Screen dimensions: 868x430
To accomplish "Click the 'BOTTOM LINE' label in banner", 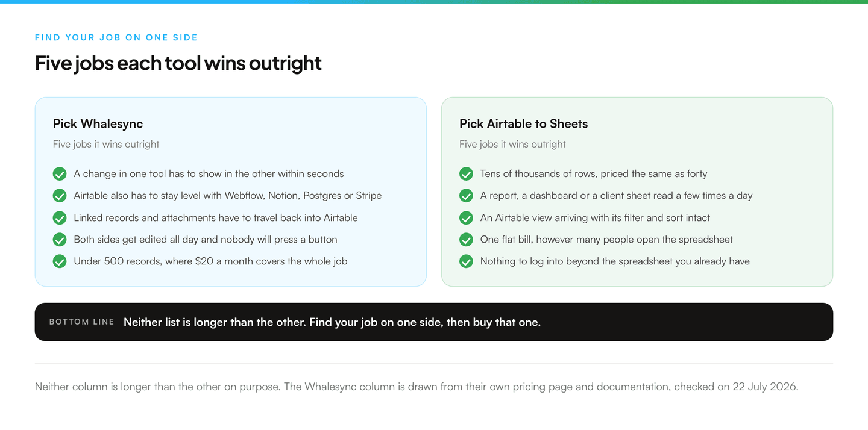I will (x=81, y=322).
